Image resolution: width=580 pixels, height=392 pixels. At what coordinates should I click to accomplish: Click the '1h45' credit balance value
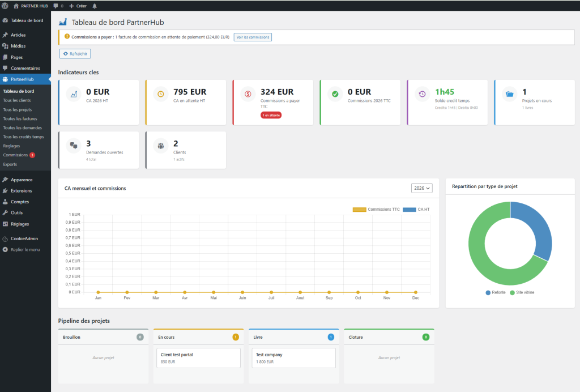pos(445,92)
